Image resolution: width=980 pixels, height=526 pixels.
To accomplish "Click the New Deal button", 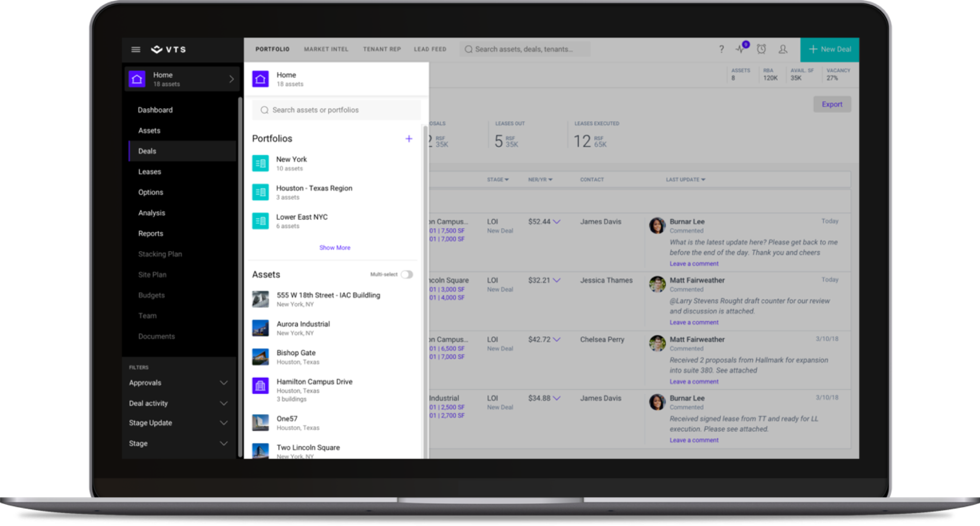I will point(830,49).
